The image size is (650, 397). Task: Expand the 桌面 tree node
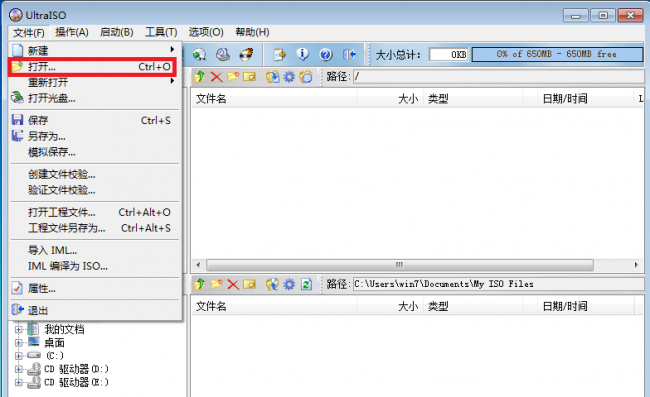(18, 343)
